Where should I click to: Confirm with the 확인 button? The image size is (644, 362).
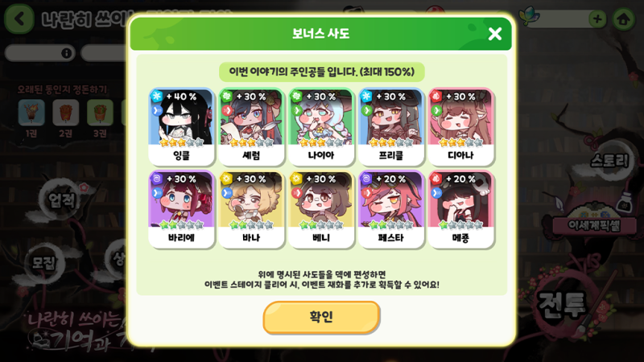(321, 317)
